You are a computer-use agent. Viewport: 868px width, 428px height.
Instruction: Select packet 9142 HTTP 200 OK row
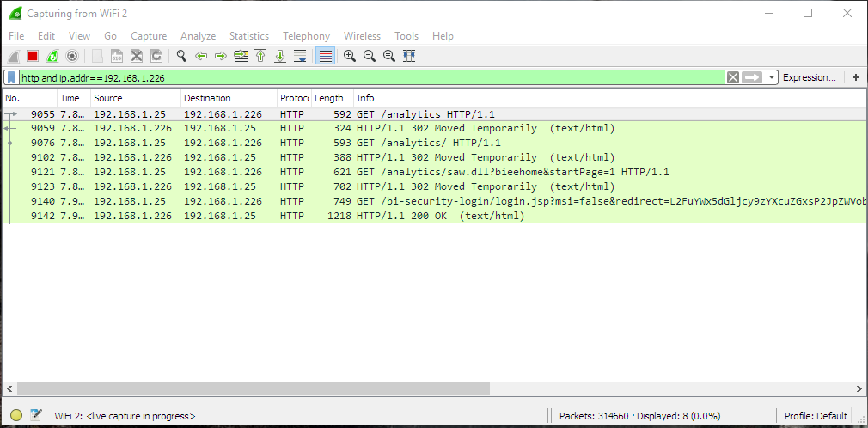pos(430,216)
